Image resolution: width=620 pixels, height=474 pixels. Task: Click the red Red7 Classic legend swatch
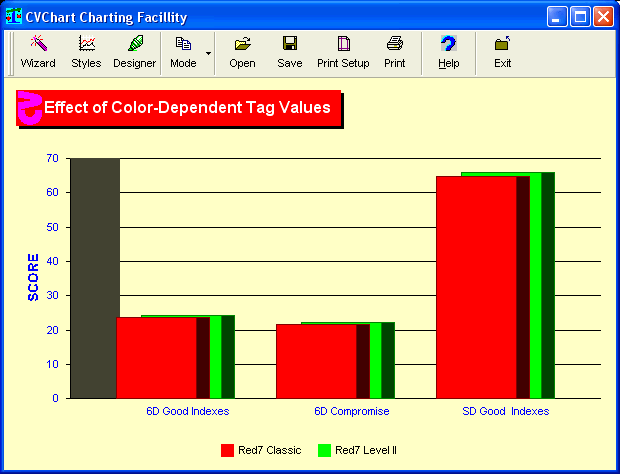coord(227,450)
